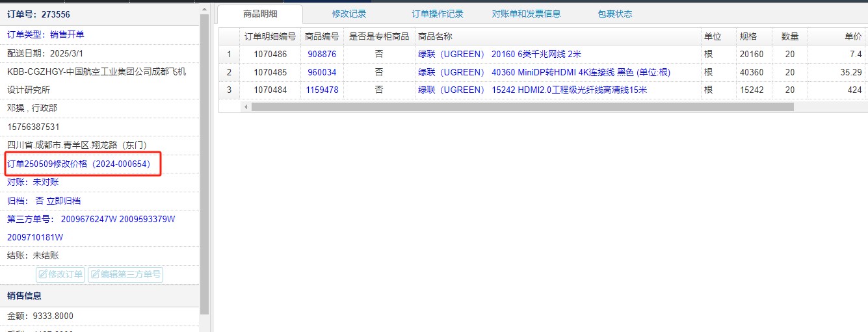Select order detail number 1070486
Screen dimensions: 868x332
[x=270, y=55]
